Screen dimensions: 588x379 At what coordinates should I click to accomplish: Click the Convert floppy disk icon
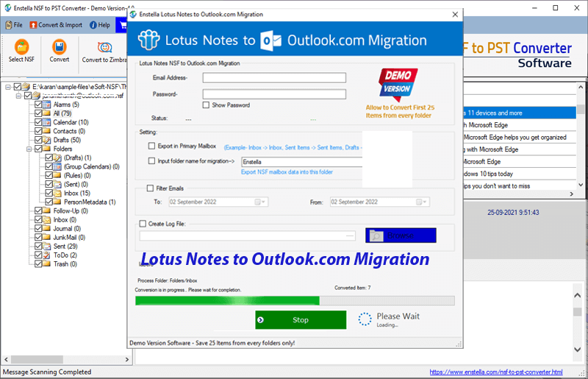(x=60, y=47)
